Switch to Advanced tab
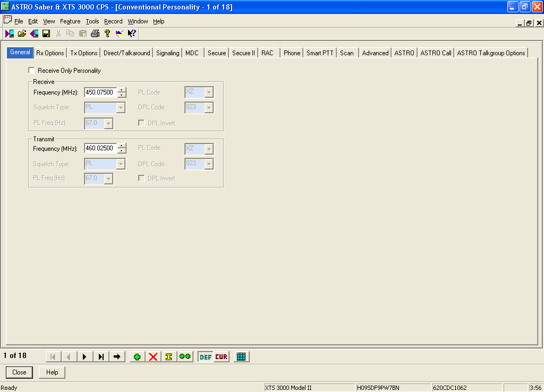Viewport: 544px width, 392px height. tap(375, 53)
